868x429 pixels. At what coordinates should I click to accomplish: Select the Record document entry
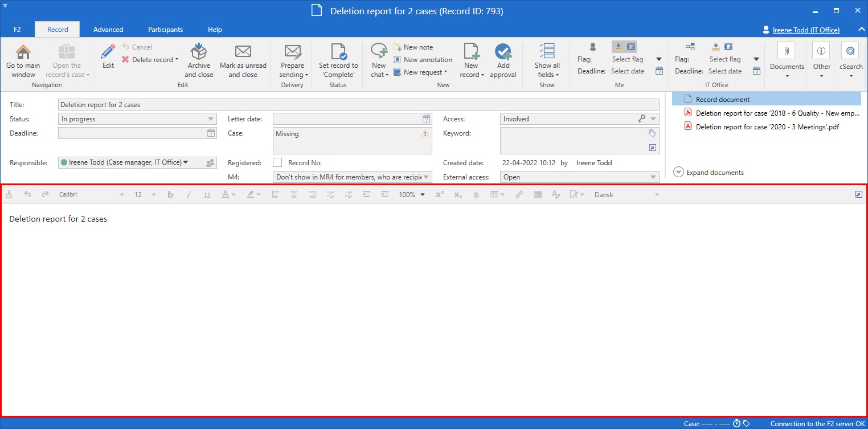point(767,100)
